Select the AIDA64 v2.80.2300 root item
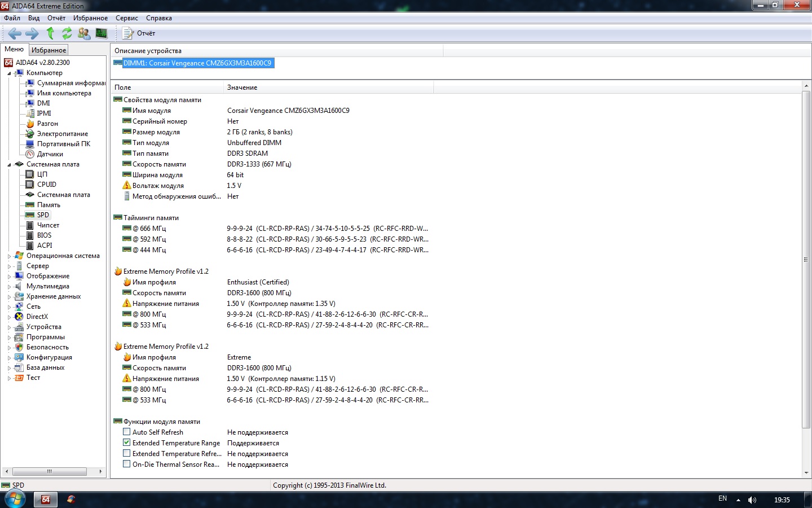The image size is (812, 508). point(42,63)
